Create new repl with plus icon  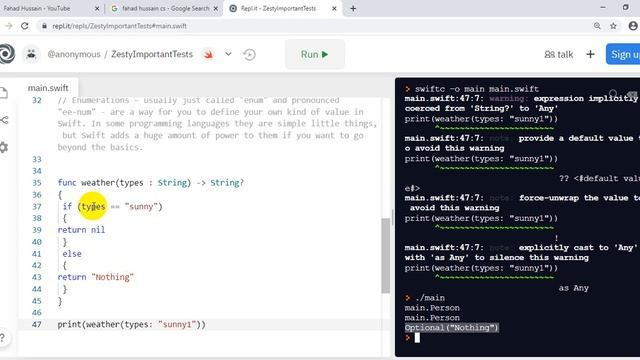(x=590, y=54)
